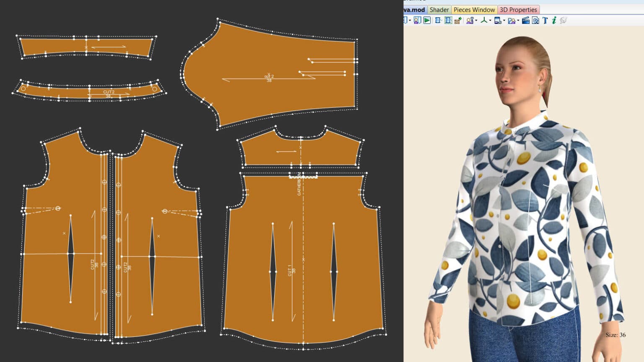Click the cylinder drape tool icon
This screenshot has height=362, width=644.
pos(438,20)
